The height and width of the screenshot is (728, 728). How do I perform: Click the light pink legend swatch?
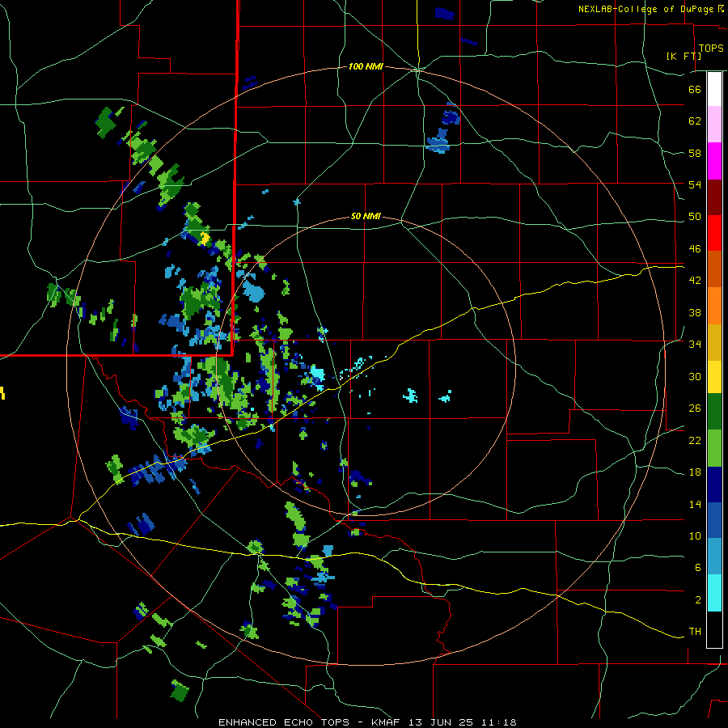(714, 124)
